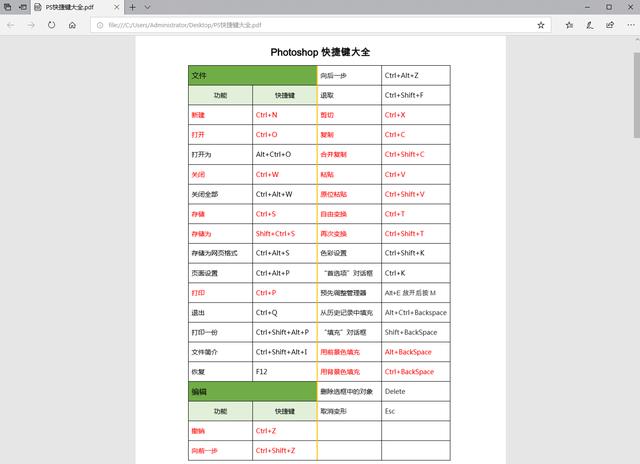The height and width of the screenshot is (464, 640).
Task: Click the Ctrl+Shift+Z cell
Action: (x=284, y=451)
